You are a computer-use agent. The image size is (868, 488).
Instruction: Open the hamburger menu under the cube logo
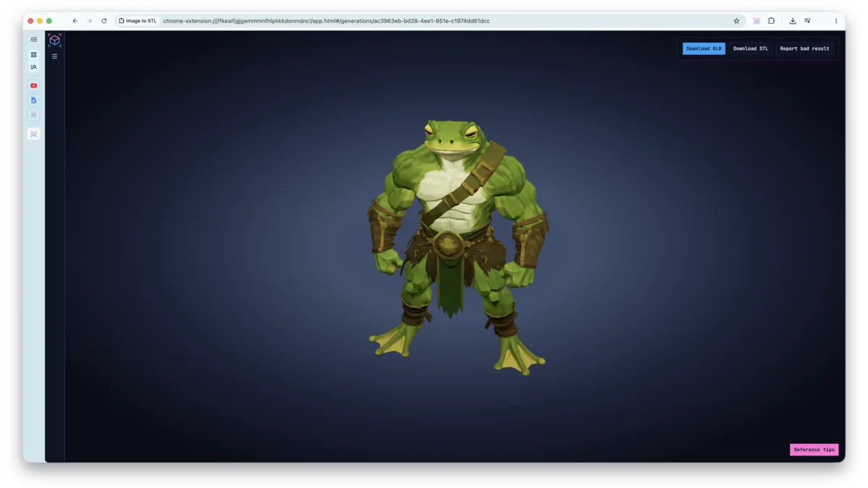coord(54,56)
